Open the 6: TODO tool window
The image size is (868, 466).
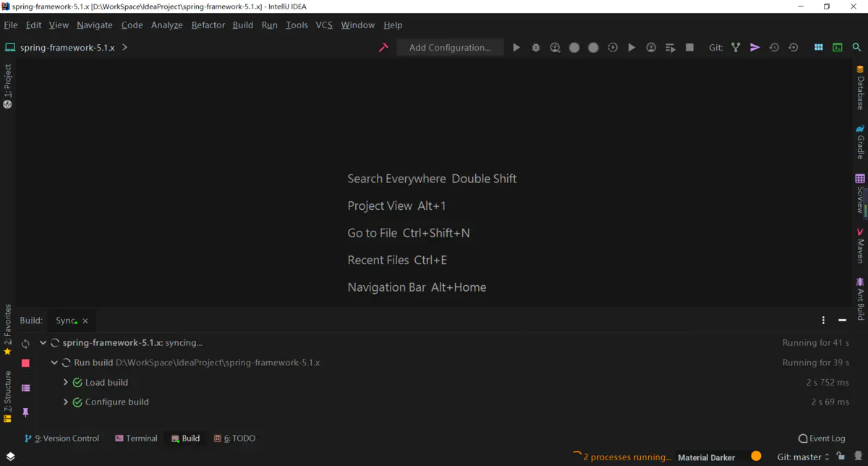point(234,438)
